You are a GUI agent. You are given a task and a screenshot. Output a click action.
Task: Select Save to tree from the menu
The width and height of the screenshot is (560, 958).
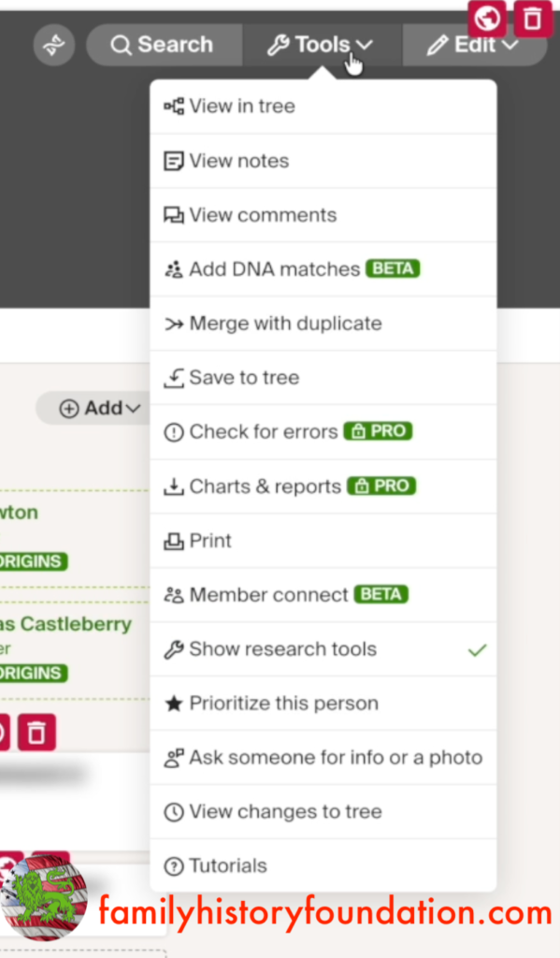pyautogui.click(x=243, y=377)
